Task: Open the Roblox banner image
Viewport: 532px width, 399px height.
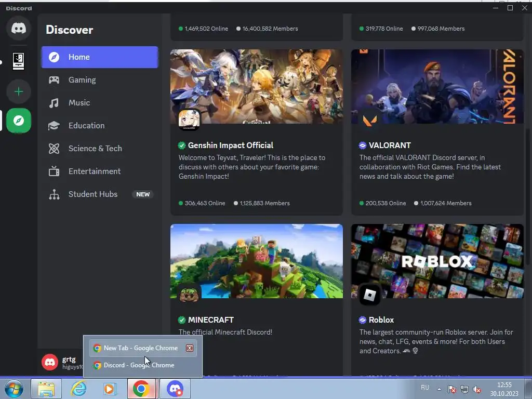Action: (437, 261)
